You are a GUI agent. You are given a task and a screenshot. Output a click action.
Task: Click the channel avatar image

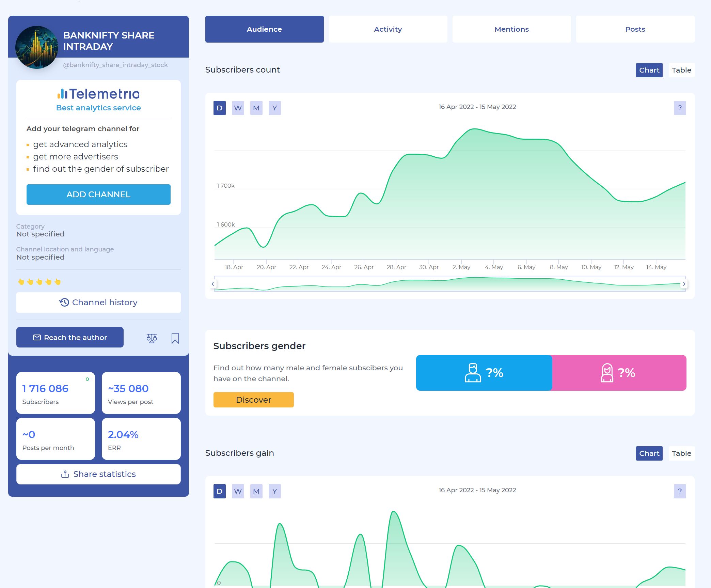tap(37, 47)
